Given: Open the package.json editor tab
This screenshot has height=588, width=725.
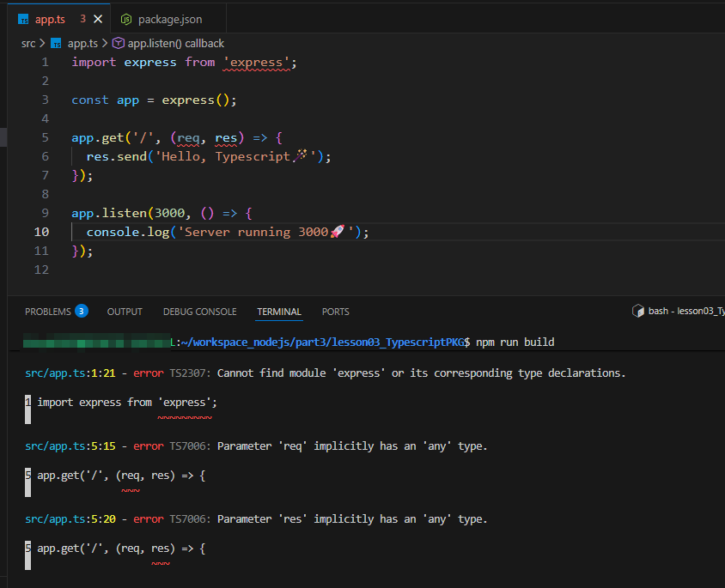Looking at the screenshot, I should pos(170,20).
